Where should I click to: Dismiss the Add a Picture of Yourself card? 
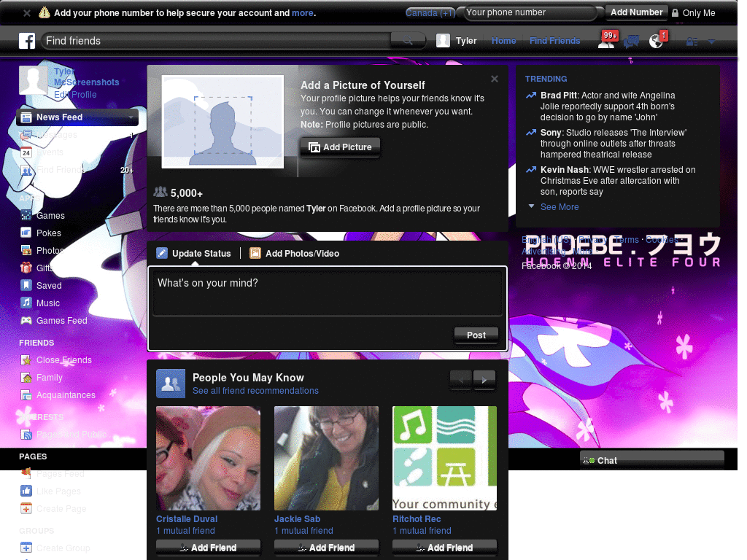[x=495, y=79]
